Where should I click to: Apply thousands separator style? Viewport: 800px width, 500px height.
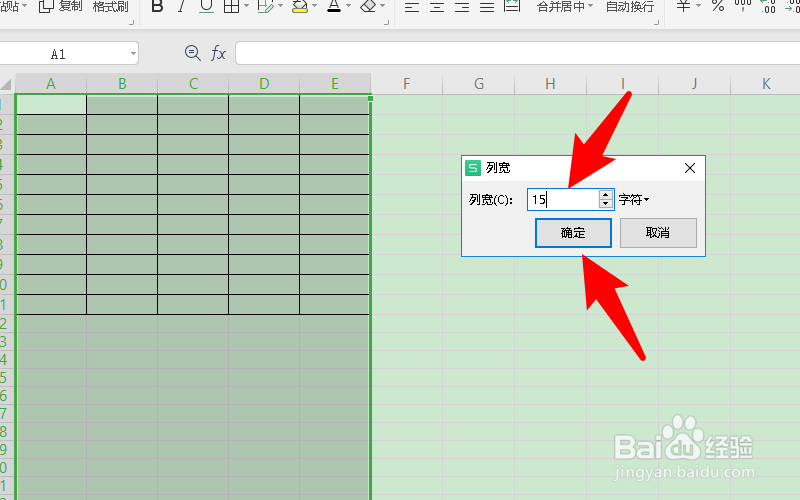[x=743, y=5]
